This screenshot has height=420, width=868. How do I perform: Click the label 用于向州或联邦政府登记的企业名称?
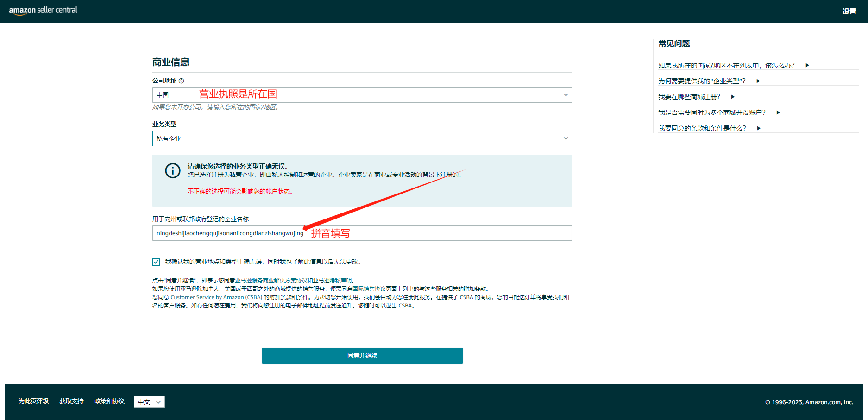point(201,219)
